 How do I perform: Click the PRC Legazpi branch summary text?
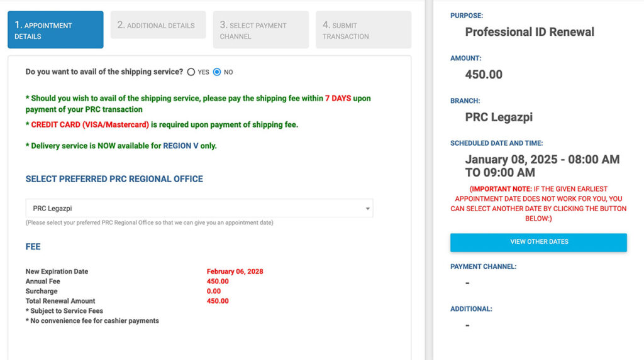pyautogui.click(x=499, y=117)
